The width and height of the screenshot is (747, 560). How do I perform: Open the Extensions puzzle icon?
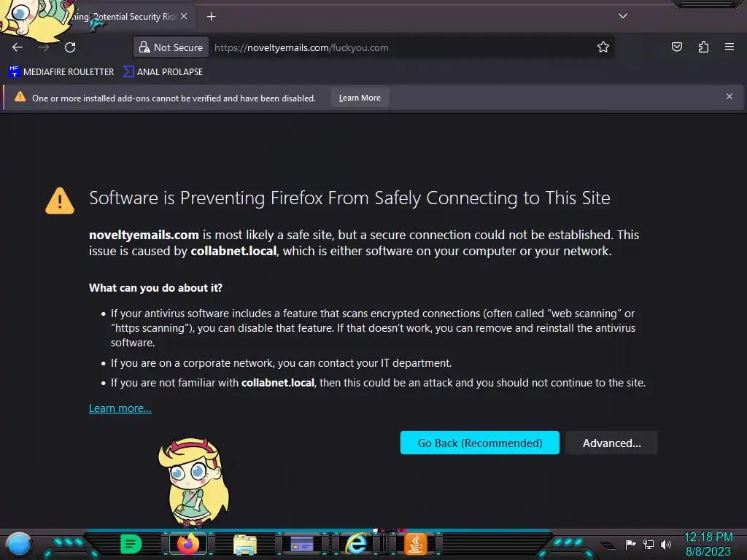[703, 47]
